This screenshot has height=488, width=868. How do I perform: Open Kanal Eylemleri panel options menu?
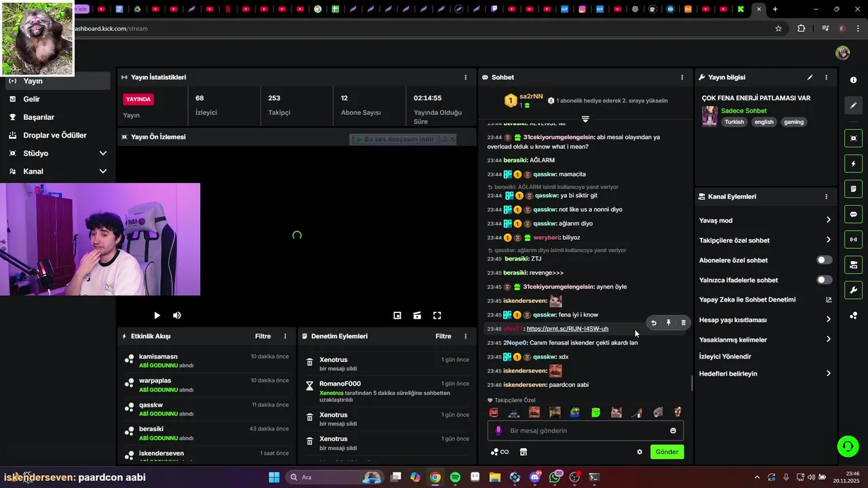click(x=826, y=197)
